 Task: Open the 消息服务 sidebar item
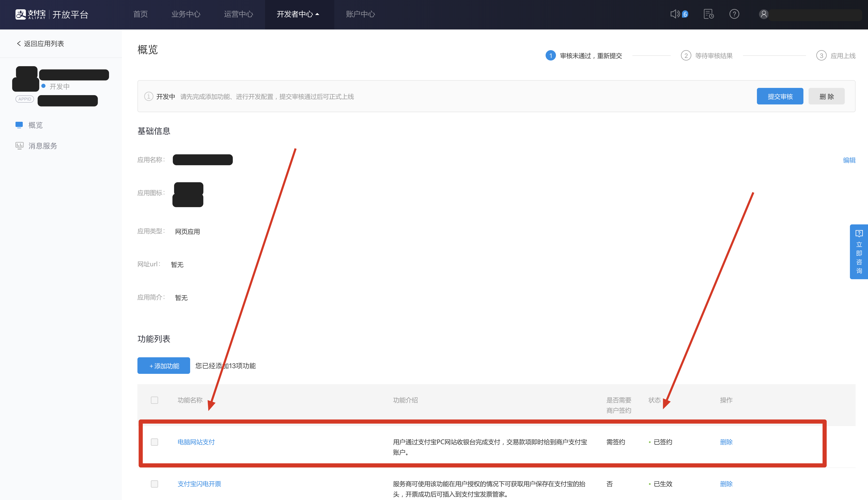(x=43, y=146)
